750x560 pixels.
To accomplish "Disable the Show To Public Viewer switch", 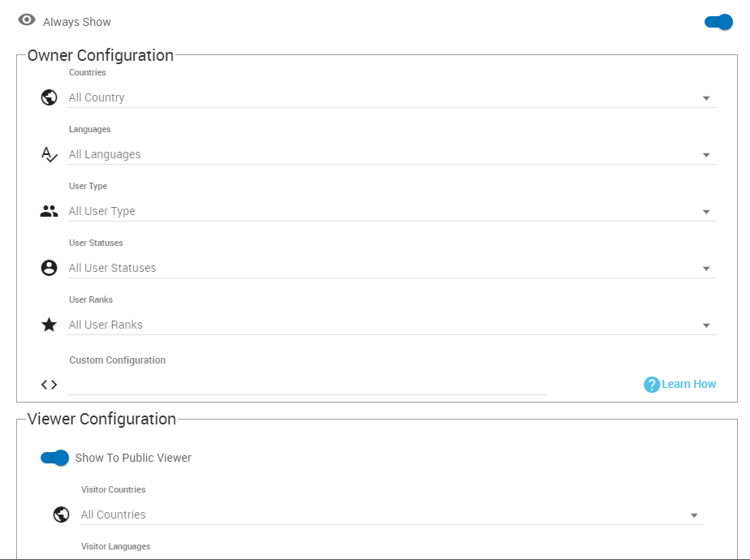I will 55,458.
